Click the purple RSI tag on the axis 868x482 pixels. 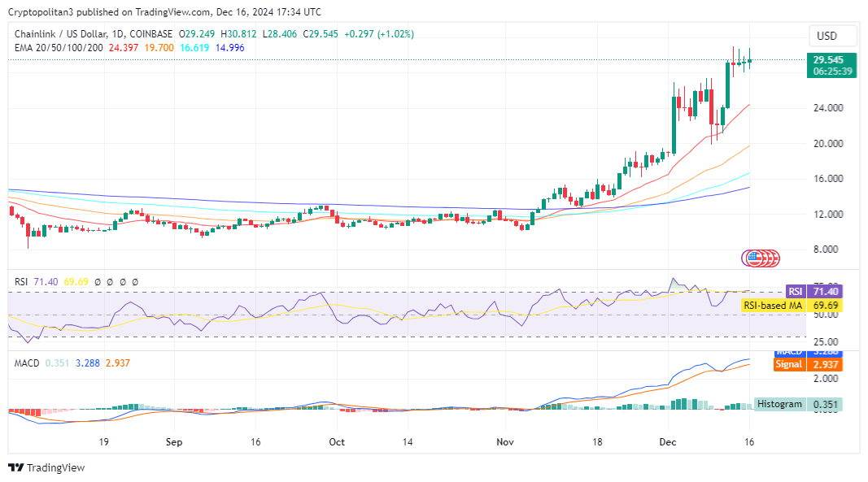[796, 292]
